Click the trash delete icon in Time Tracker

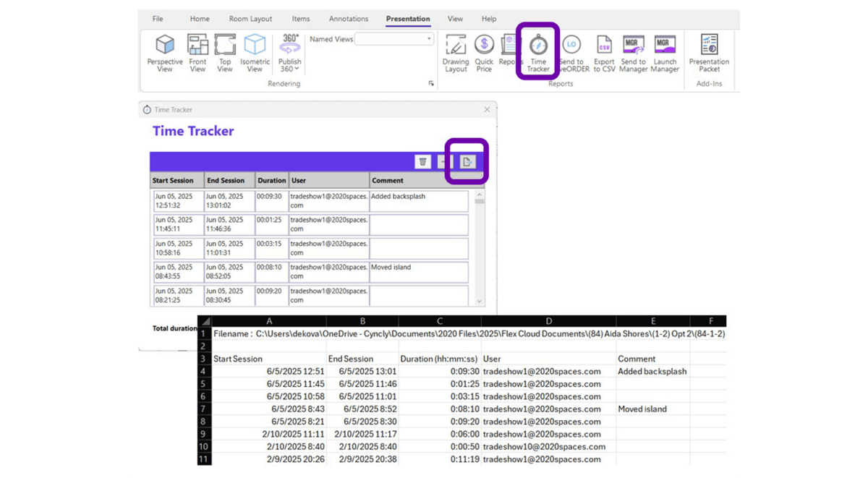pos(422,162)
